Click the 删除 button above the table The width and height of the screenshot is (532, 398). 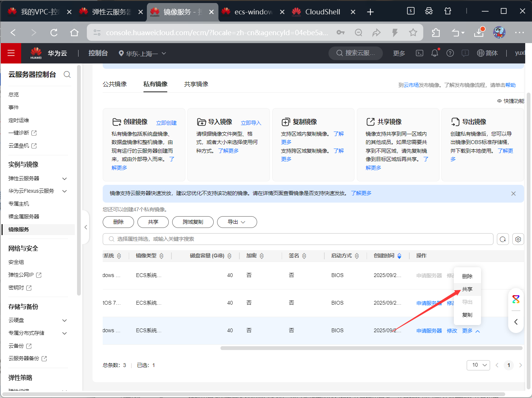[x=118, y=222]
